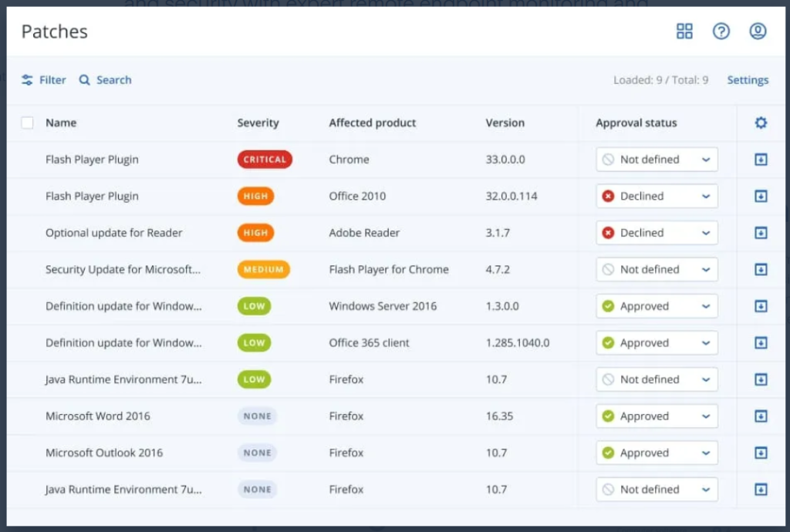The height and width of the screenshot is (532, 790).
Task: Click install icon for Chrome Flash Player row
Action: [x=761, y=160]
